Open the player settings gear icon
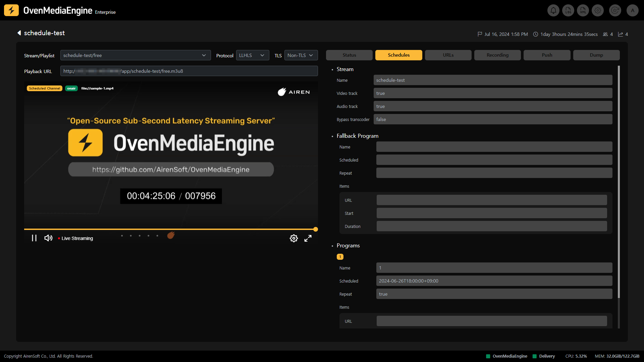This screenshot has width=644, height=362. pos(293,238)
